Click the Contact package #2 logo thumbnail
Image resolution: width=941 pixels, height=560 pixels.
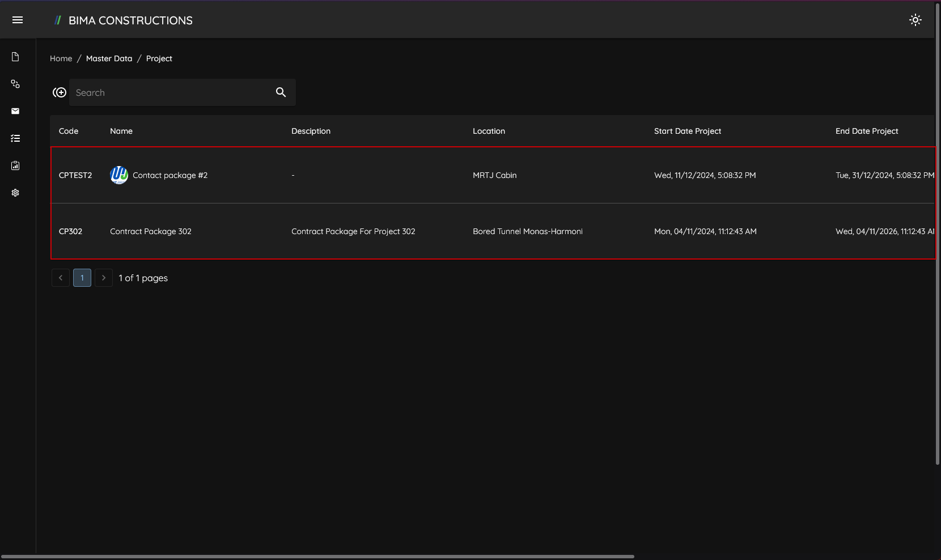pyautogui.click(x=119, y=175)
